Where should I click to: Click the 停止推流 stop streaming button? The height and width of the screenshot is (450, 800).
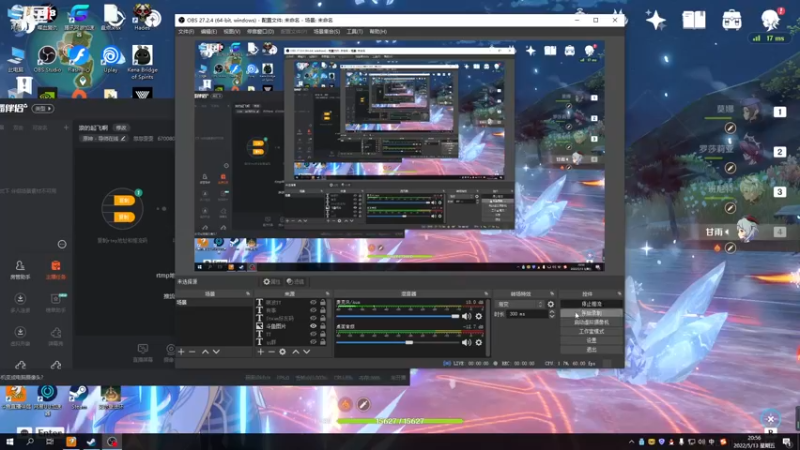(x=591, y=304)
